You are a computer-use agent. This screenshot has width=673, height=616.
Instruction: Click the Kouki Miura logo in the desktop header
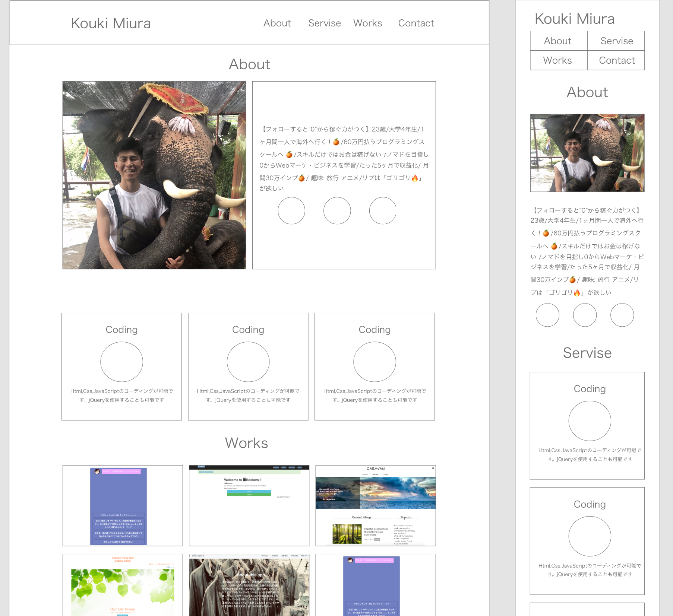pos(111,23)
